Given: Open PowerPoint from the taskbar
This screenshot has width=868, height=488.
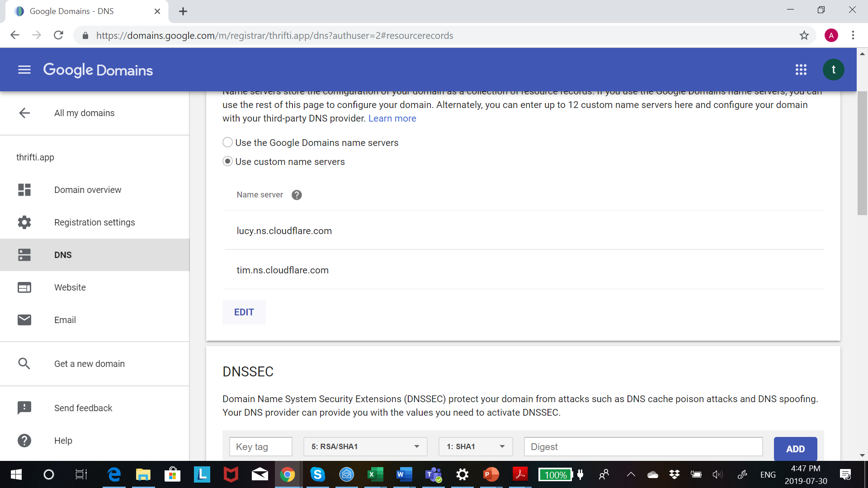Looking at the screenshot, I should [x=491, y=474].
